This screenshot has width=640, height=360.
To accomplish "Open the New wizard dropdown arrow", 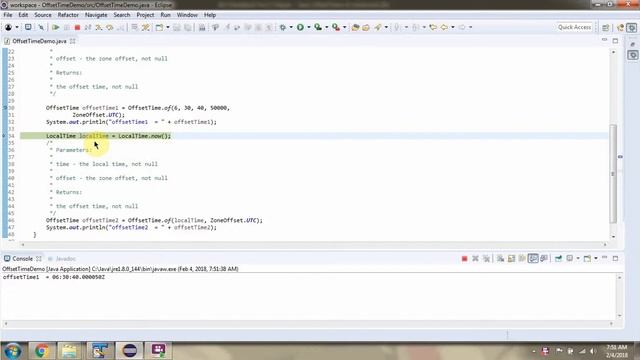I will (168, 27).
